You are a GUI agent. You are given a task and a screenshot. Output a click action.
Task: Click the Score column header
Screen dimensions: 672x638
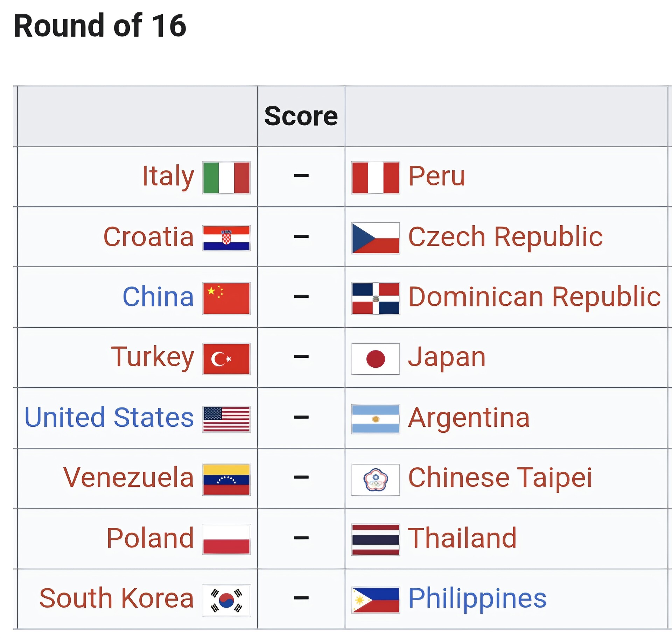click(301, 116)
